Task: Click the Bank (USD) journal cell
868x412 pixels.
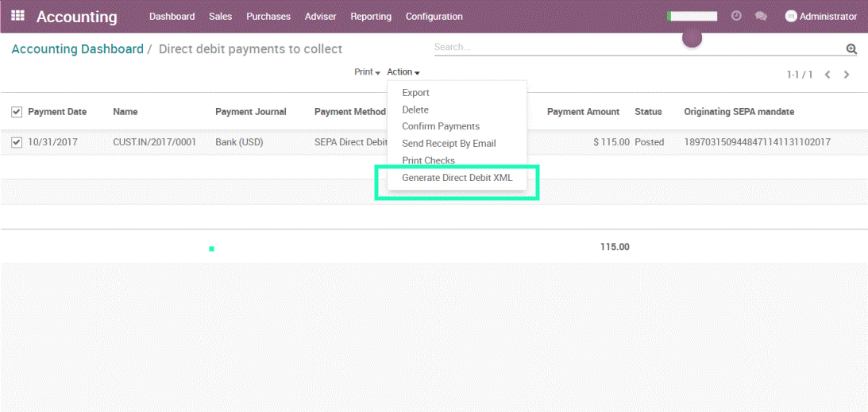Action: pyautogui.click(x=239, y=142)
